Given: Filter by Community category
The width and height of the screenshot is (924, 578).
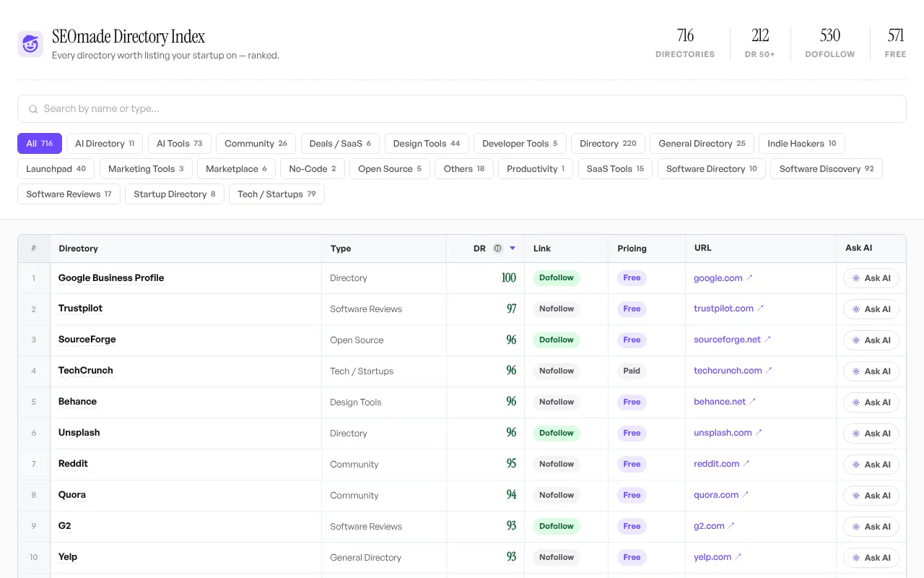Looking at the screenshot, I should coord(256,144).
